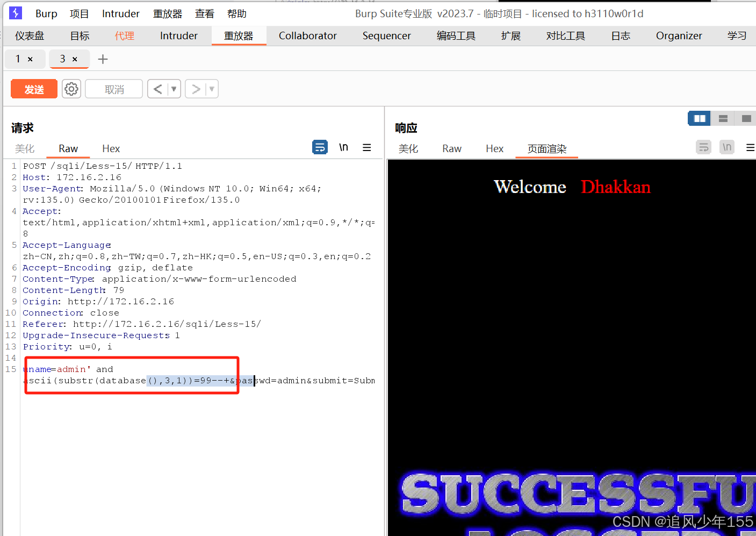Screen dimensions: 756x536
Task: Expand the history-forward dropdown arrow
Action: pos(212,89)
